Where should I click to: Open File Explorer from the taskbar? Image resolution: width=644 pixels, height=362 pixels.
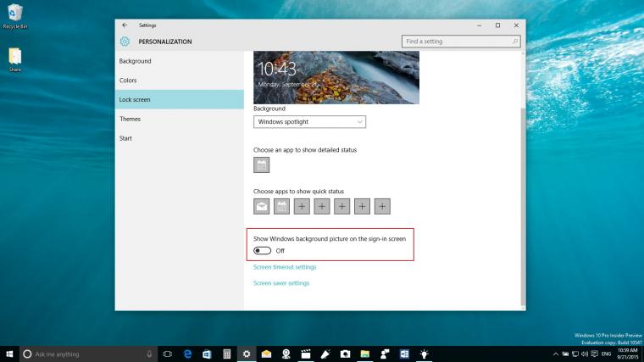(x=364, y=354)
